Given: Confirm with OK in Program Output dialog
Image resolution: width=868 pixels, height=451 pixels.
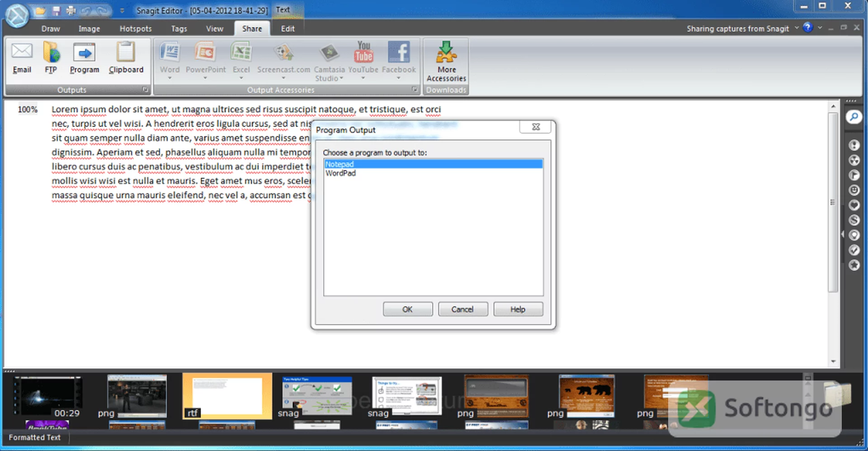Looking at the screenshot, I should click(x=407, y=309).
